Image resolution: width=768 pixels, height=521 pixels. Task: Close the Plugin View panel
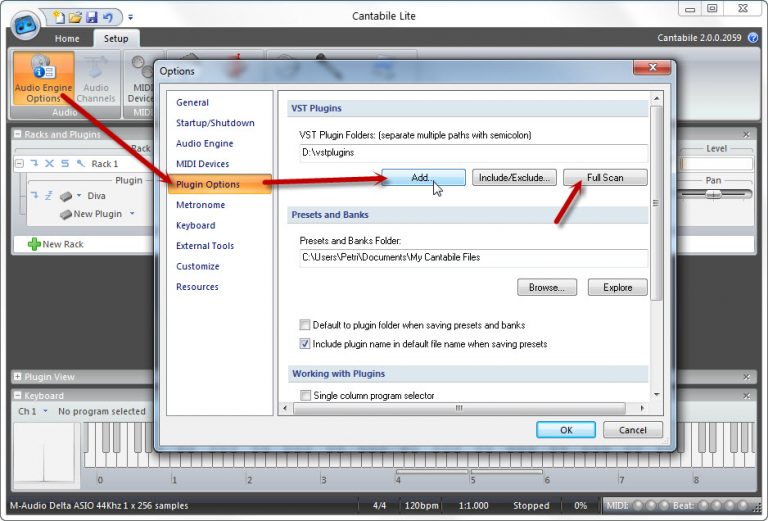click(x=746, y=377)
